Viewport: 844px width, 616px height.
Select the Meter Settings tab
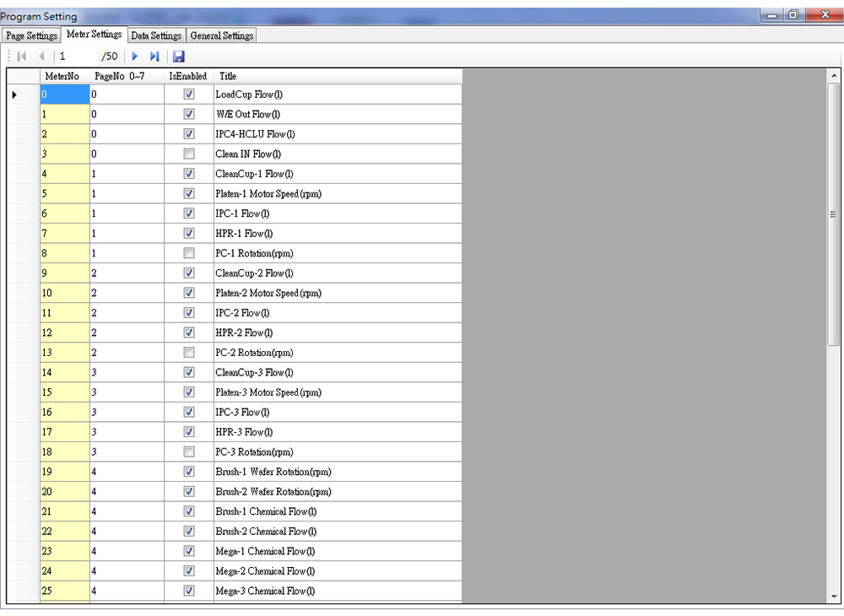(x=95, y=34)
